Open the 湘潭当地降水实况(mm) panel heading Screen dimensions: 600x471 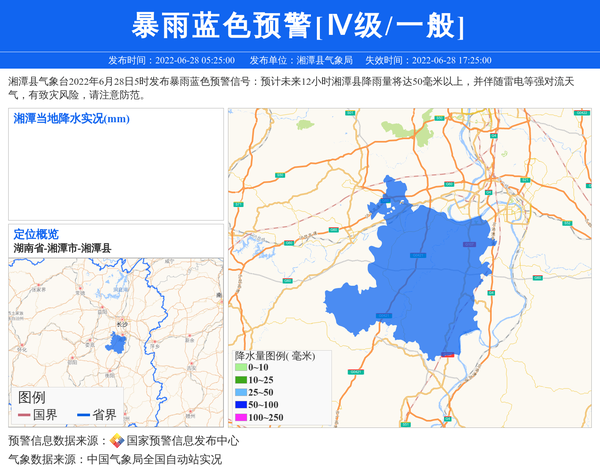pos(72,119)
